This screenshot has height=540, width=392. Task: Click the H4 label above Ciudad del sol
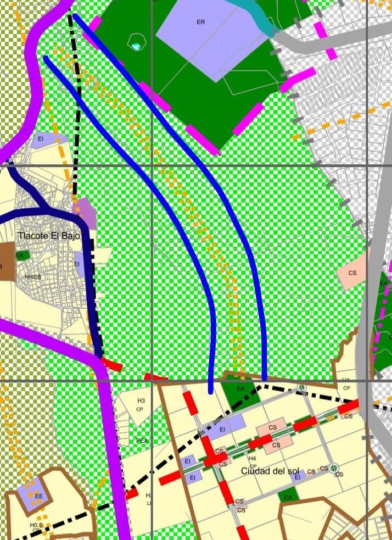pos(253,458)
